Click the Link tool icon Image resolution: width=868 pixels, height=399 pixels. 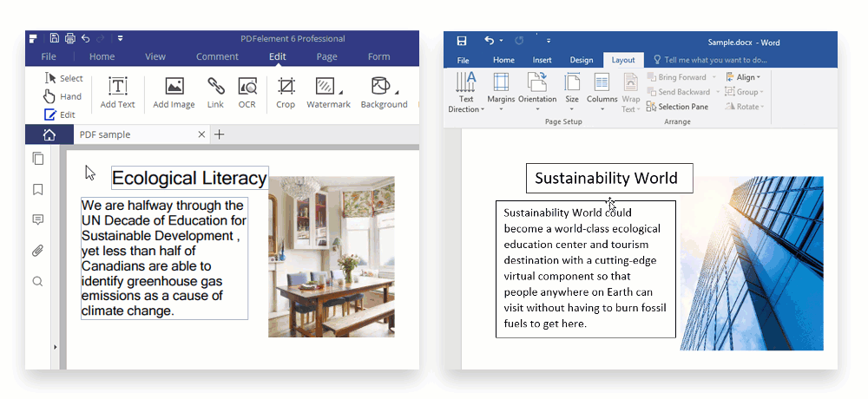(215, 93)
